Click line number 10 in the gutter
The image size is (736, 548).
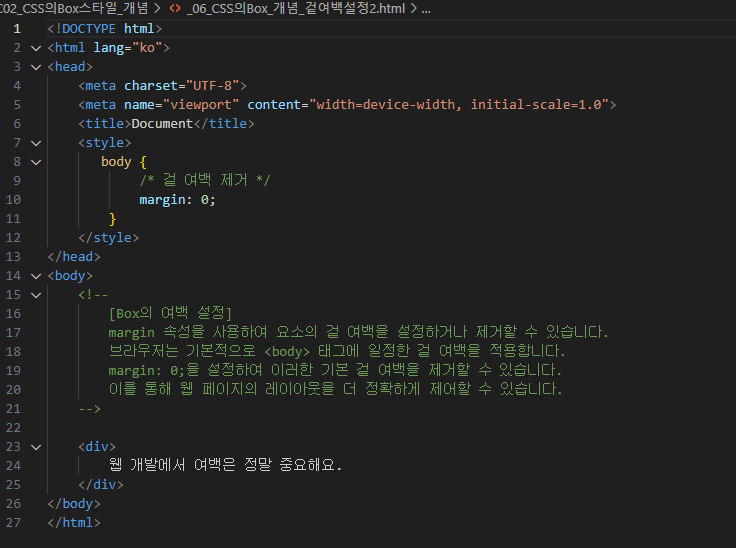13,200
